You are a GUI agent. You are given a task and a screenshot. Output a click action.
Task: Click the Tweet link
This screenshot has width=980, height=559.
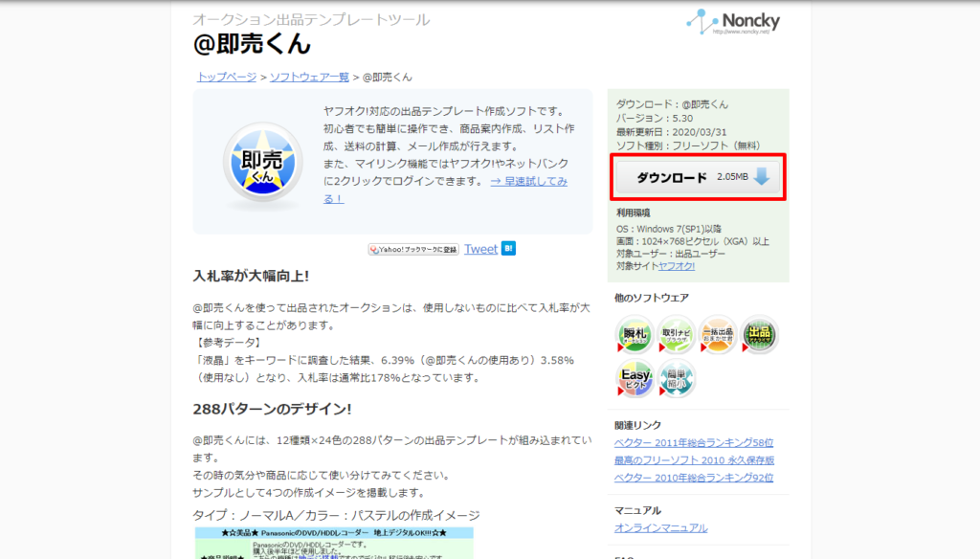point(480,249)
